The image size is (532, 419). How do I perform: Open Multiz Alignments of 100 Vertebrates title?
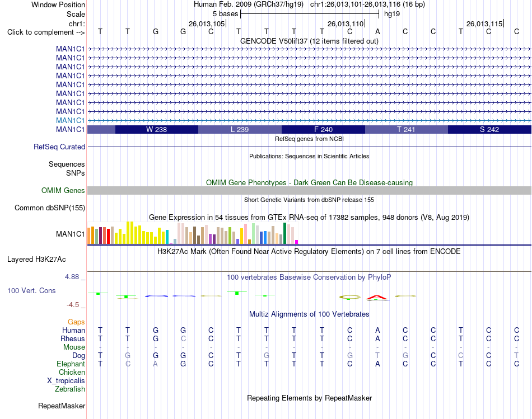point(309,314)
